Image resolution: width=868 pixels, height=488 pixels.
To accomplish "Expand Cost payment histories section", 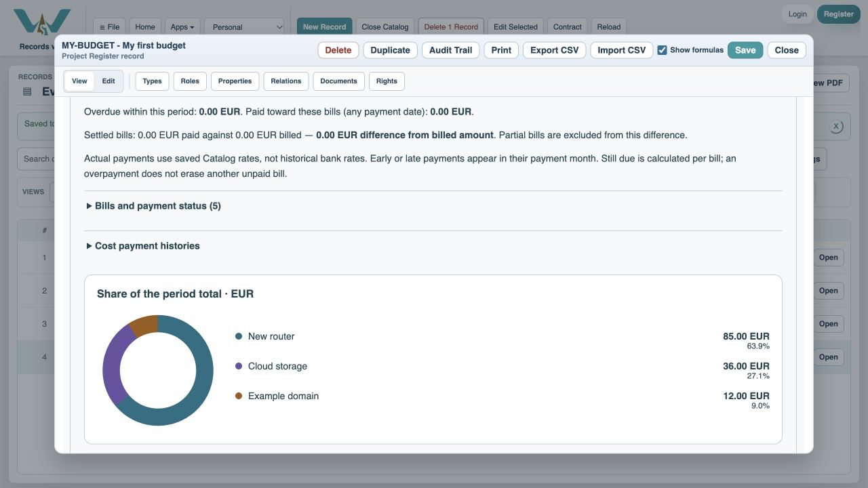I will tap(143, 246).
